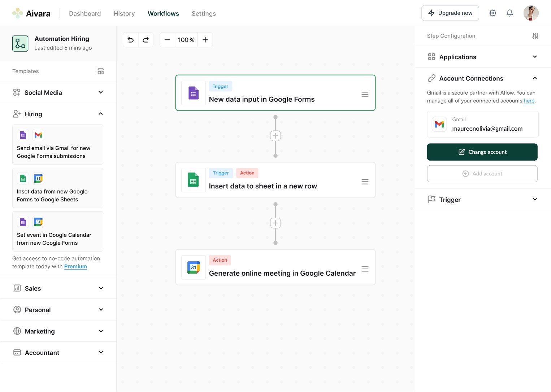Expand the Trigger section in the right panel

coord(535,199)
